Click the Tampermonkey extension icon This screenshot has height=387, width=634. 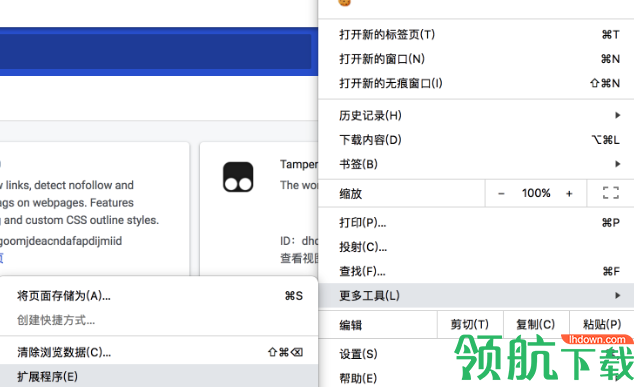238,177
